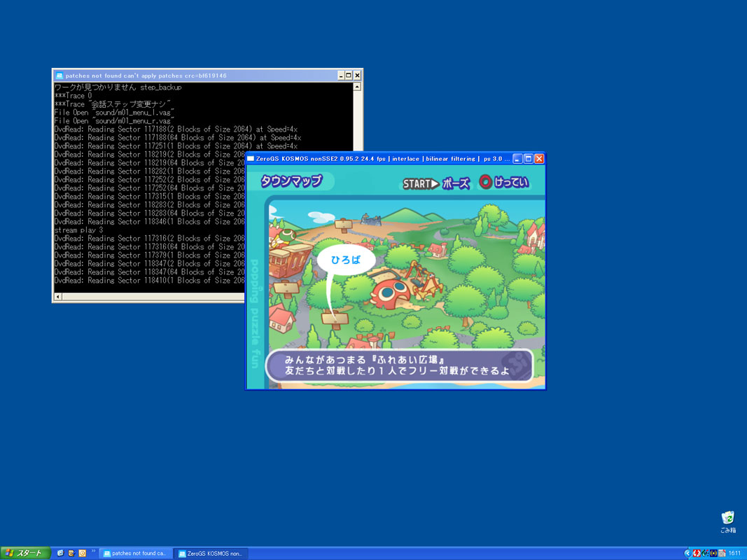Click the '***Trace 0' console line

73,96
